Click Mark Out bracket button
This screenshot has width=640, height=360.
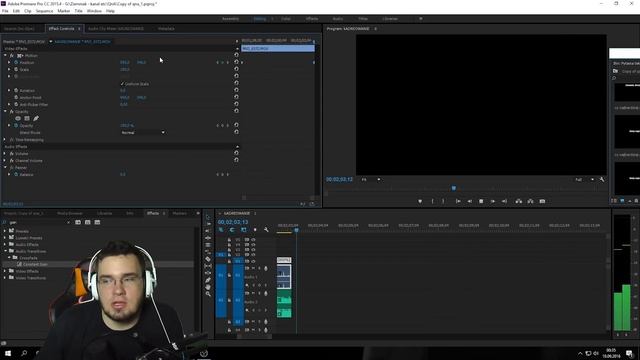pos(443,201)
